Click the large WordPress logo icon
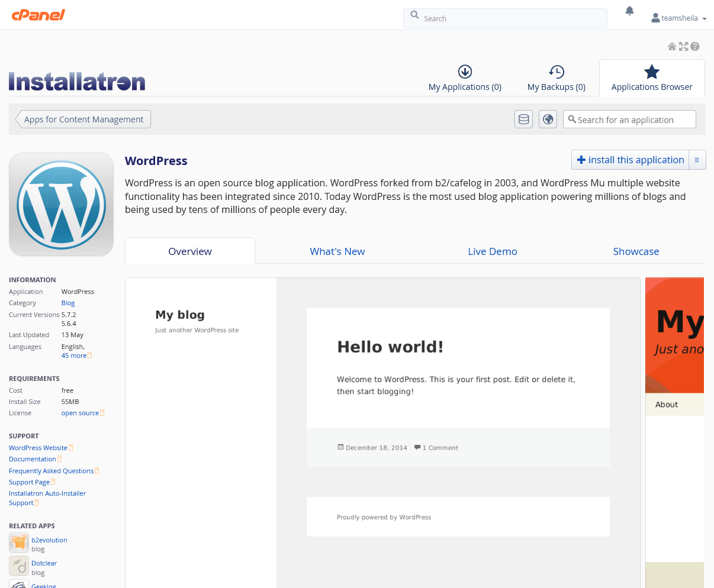714x588 pixels. point(62,205)
